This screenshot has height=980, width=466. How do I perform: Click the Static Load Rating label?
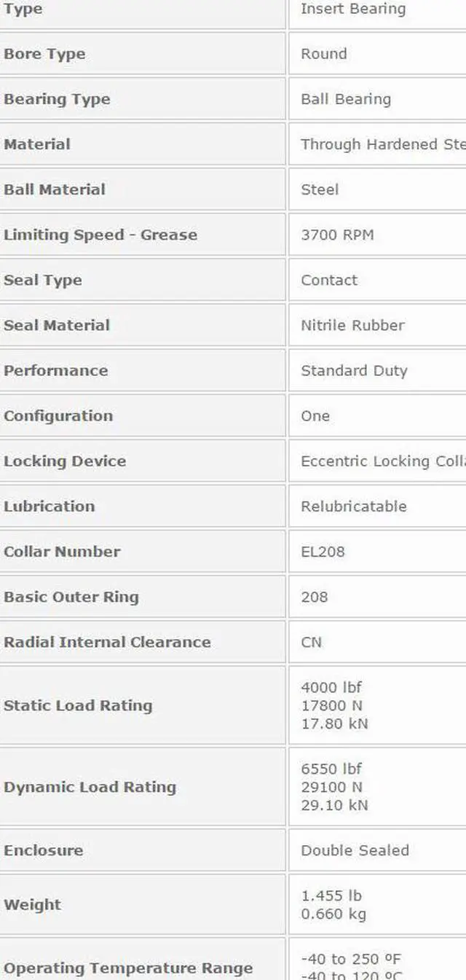(78, 705)
